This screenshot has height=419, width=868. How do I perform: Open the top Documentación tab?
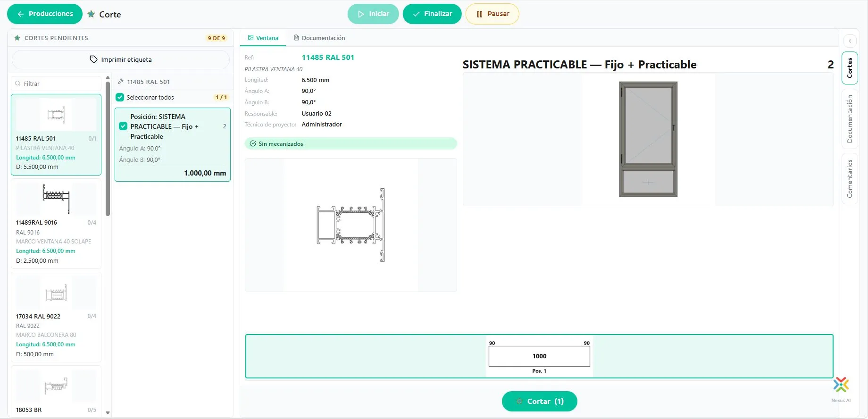[319, 38]
